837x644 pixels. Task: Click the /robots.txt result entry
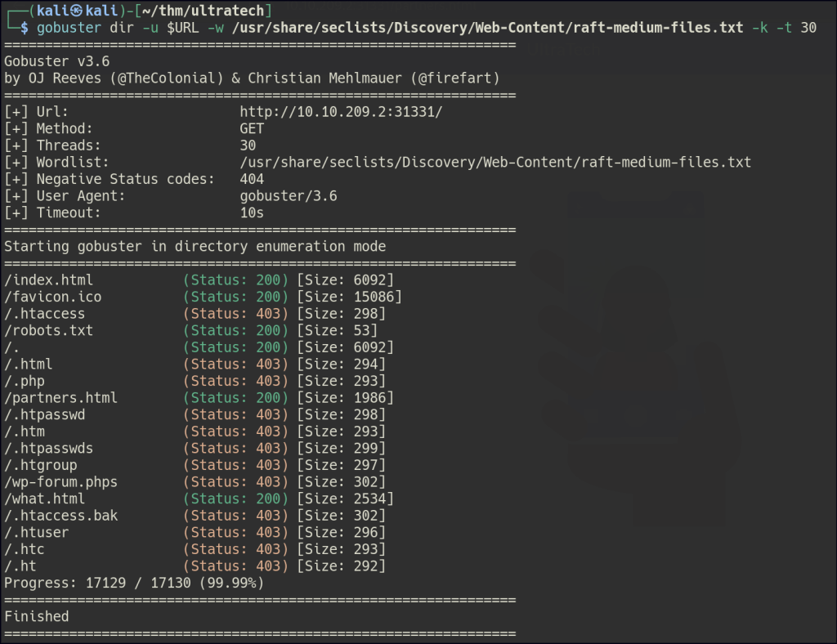pos(48,331)
